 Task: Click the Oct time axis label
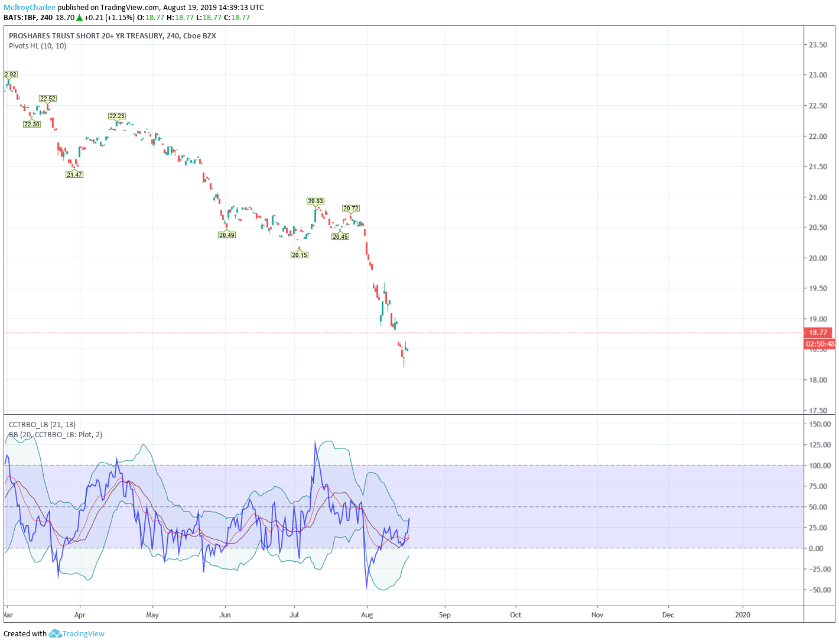click(516, 614)
